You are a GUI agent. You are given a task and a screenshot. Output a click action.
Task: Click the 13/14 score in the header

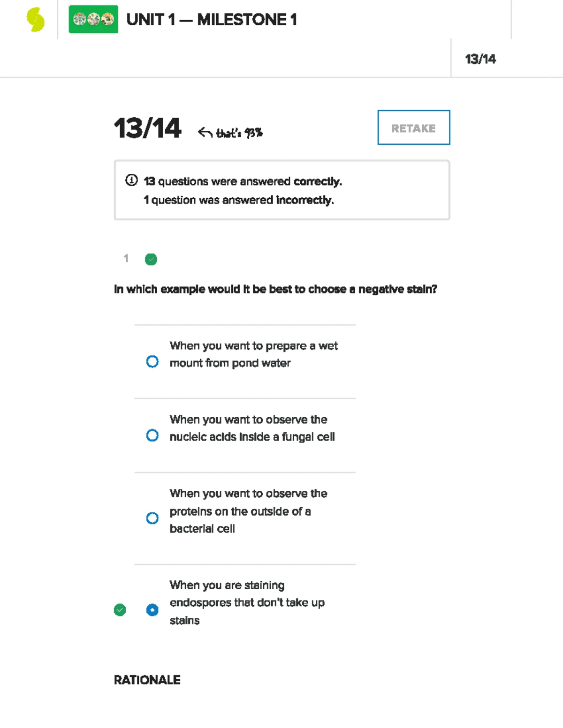pos(481,59)
